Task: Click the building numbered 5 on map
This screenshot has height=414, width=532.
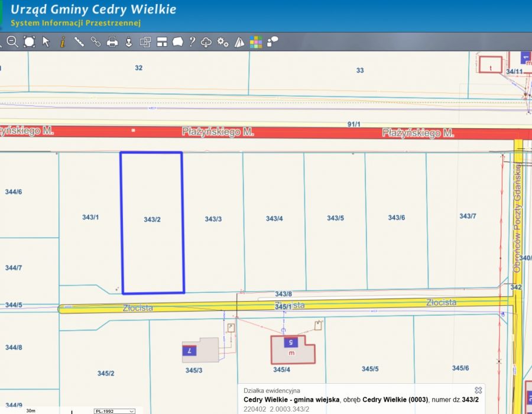Action: point(290,349)
